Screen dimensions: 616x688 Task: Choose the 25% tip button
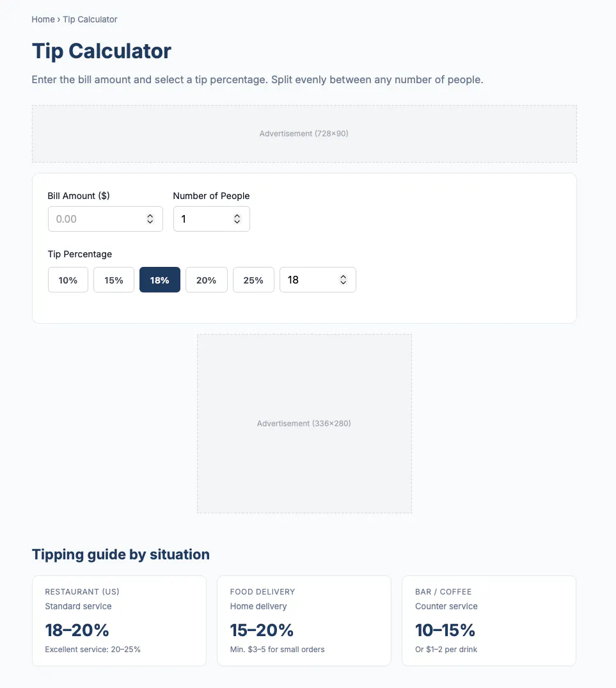tap(253, 280)
